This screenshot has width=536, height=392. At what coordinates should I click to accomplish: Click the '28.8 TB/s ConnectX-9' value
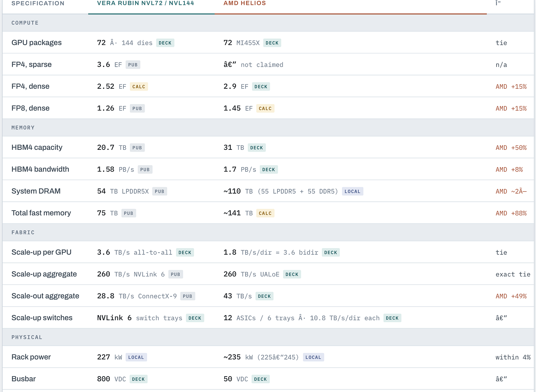coord(137,296)
